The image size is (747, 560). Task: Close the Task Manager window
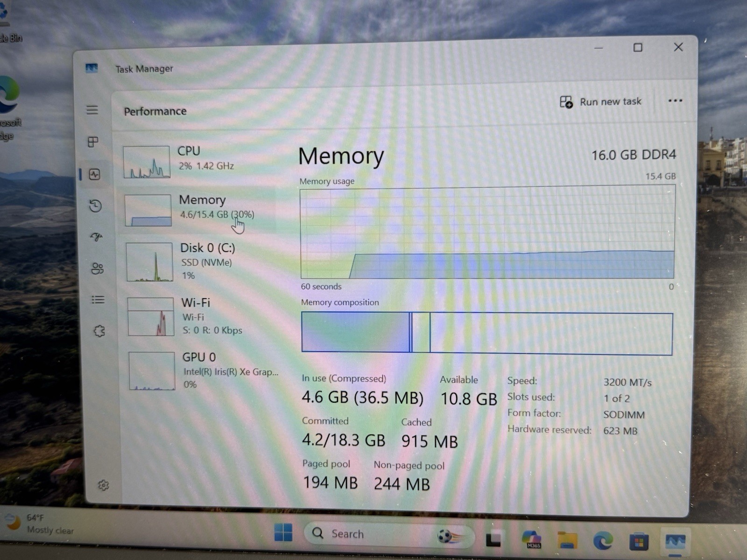point(678,47)
